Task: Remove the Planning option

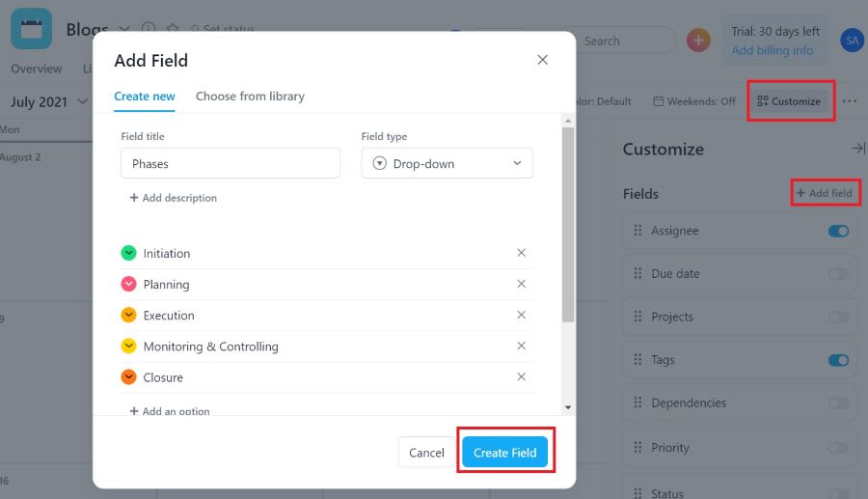Action: [521, 284]
